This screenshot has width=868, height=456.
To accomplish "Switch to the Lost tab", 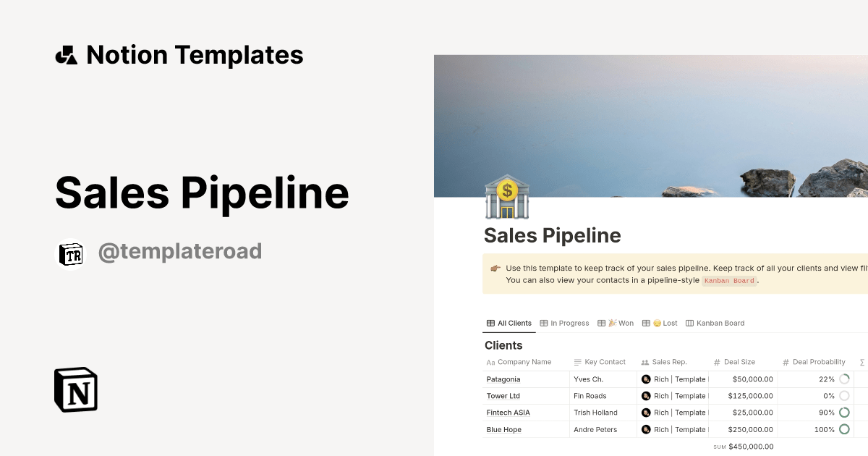I will pyautogui.click(x=660, y=323).
